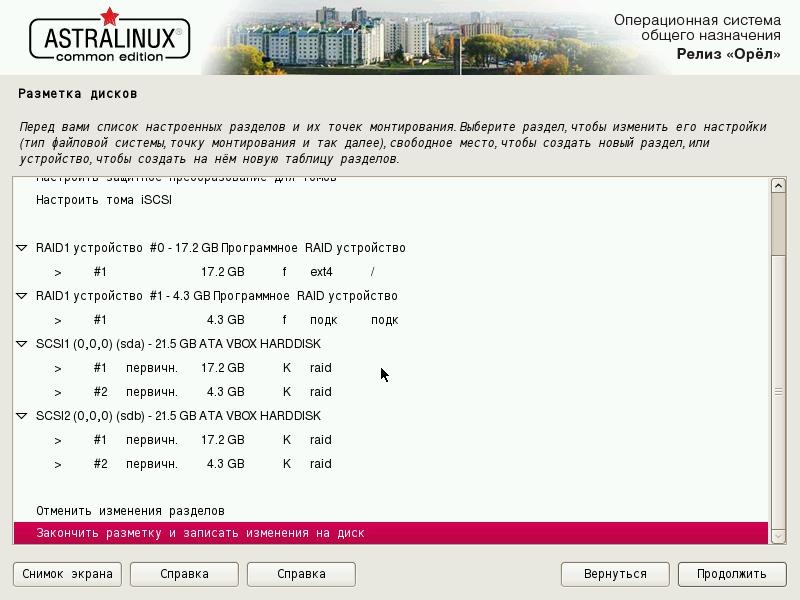Collapse the SCSI2 (sdb) disk group
The width and height of the screenshot is (800, 600).
[x=21, y=416]
